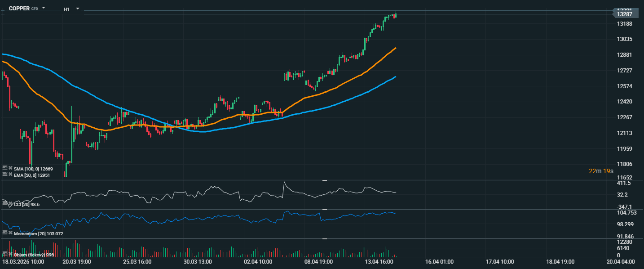Open the H1 timeframe dropdown arrow
The height and width of the screenshot is (269, 644).
(77, 9)
